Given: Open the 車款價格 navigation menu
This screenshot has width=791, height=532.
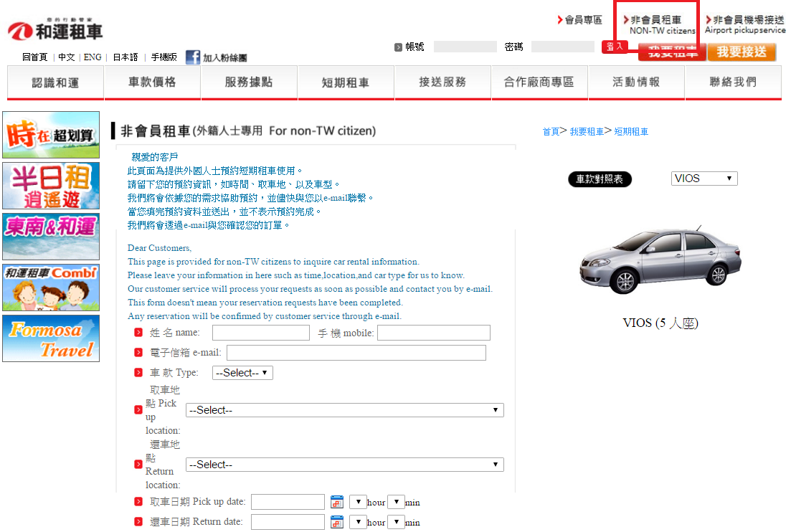Looking at the screenshot, I should tap(152, 82).
